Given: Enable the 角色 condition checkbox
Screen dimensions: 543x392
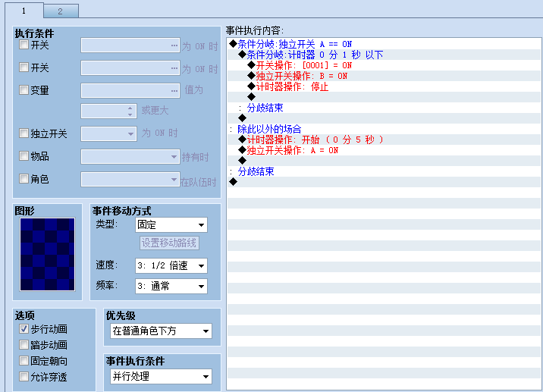Looking at the screenshot, I should point(24,179).
